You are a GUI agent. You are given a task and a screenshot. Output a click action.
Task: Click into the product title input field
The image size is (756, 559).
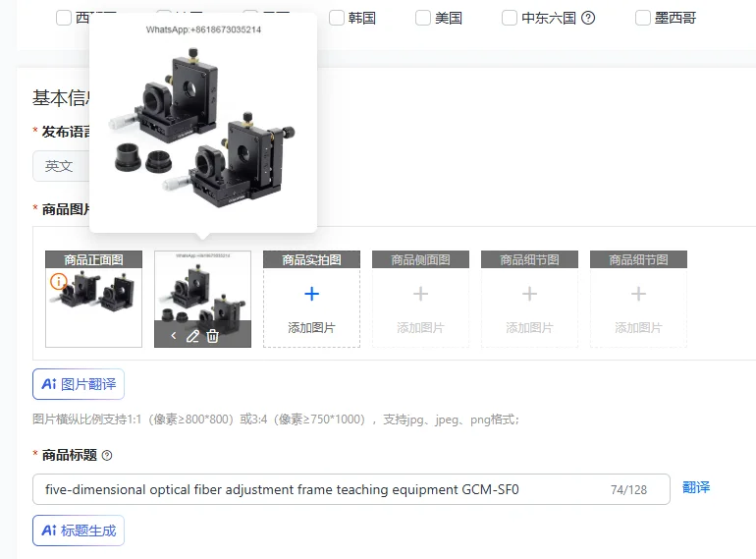tap(351, 489)
